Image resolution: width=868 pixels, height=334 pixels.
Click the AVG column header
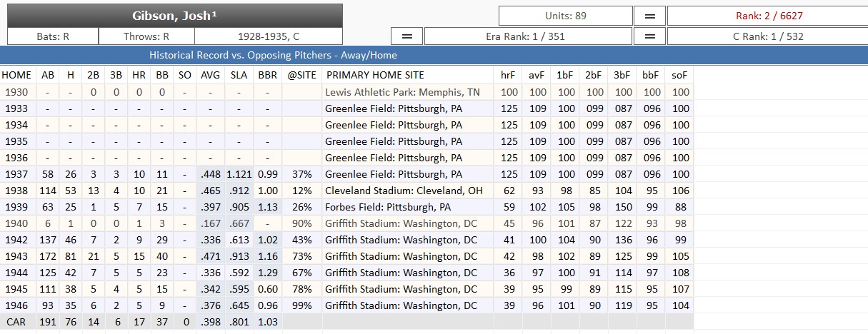click(210, 75)
